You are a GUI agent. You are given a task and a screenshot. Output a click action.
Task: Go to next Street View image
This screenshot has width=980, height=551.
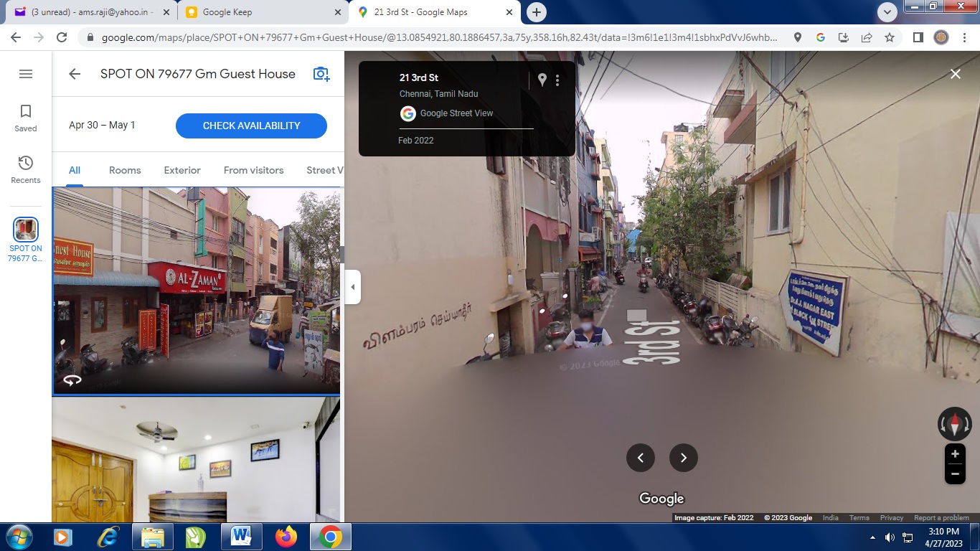pos(683,458)
